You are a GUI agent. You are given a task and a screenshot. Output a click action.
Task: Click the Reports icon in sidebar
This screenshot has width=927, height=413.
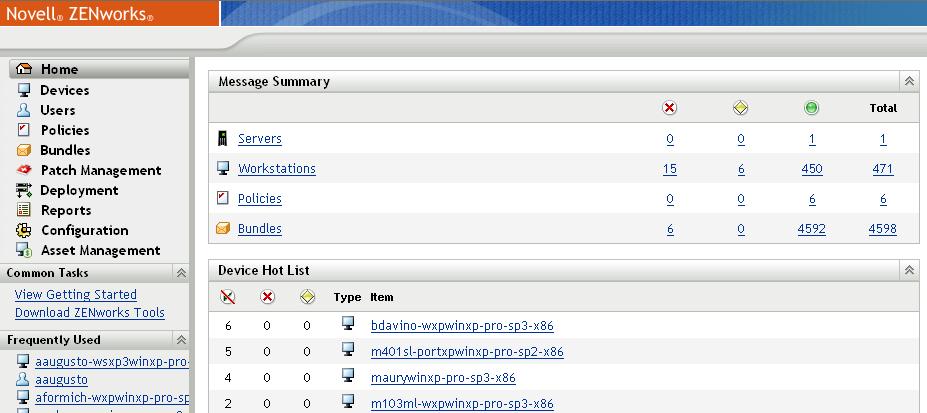click(24, 210)
